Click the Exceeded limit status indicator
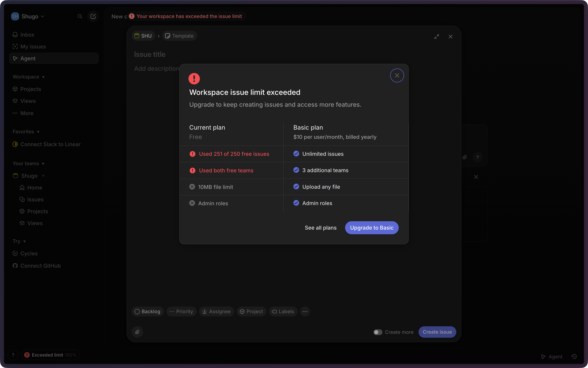The height and width of the screenshot is (368, 588). (50, 355)
